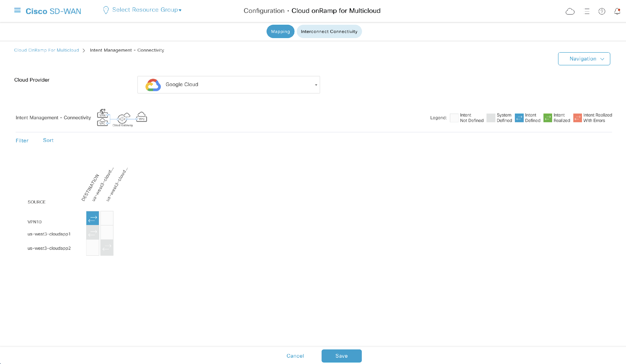Click the Cloud Provider label

click(x=32, y=80)
